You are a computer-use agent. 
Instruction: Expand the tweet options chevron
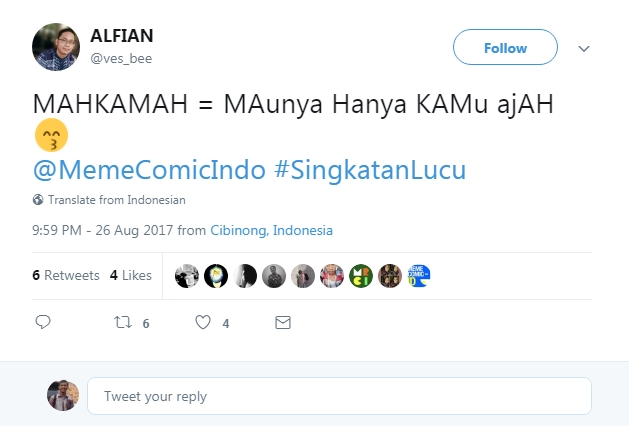[x=585, y=48]
